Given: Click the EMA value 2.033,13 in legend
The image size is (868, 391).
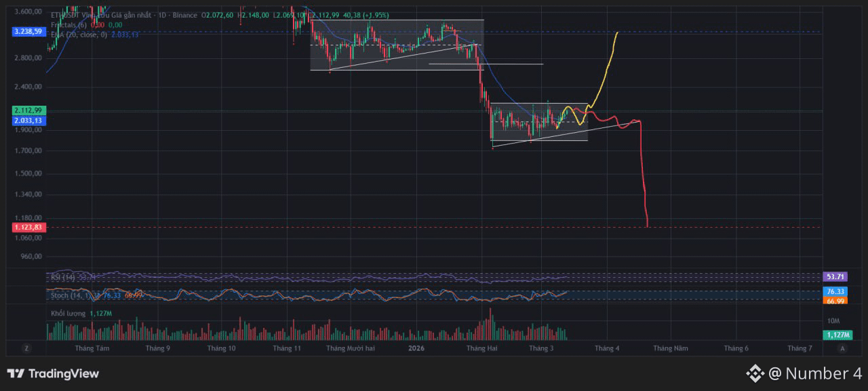Looking at the screenshot, I should click(x=125, y=34).
